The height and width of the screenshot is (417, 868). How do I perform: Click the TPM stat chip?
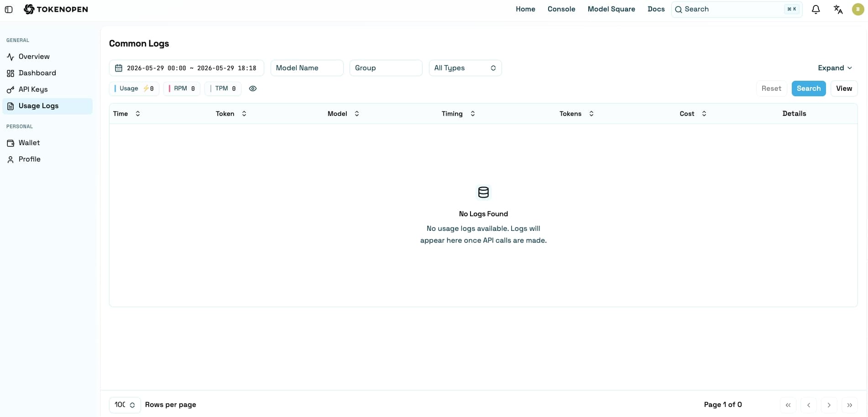coord(223,89)
